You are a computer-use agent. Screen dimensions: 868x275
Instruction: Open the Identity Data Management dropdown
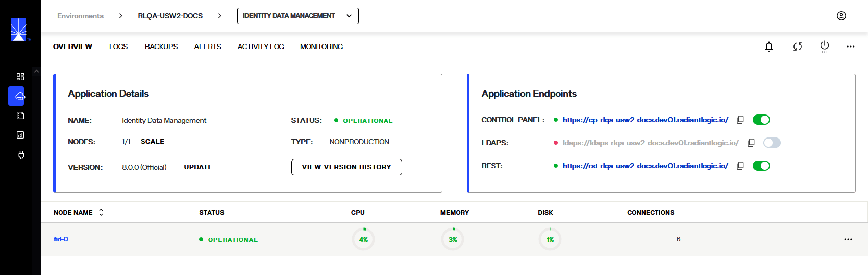pos(298,16)
